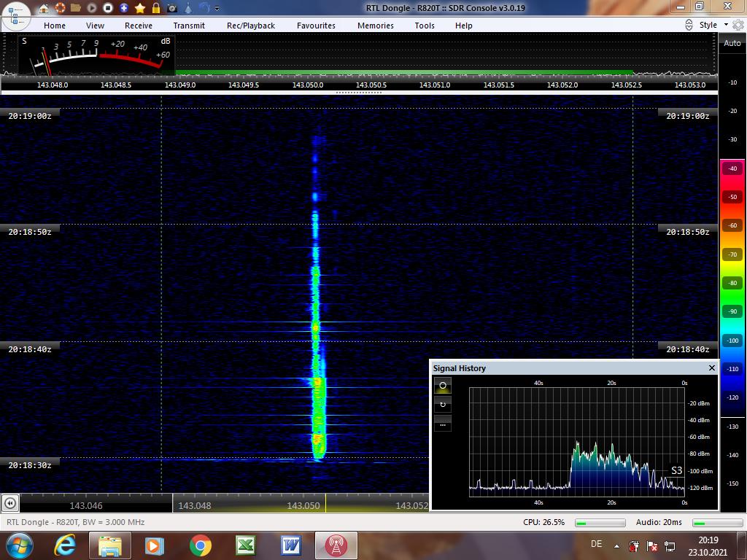Open the Favourites ribbon tab
747x560 pixels.
(316, 26)
